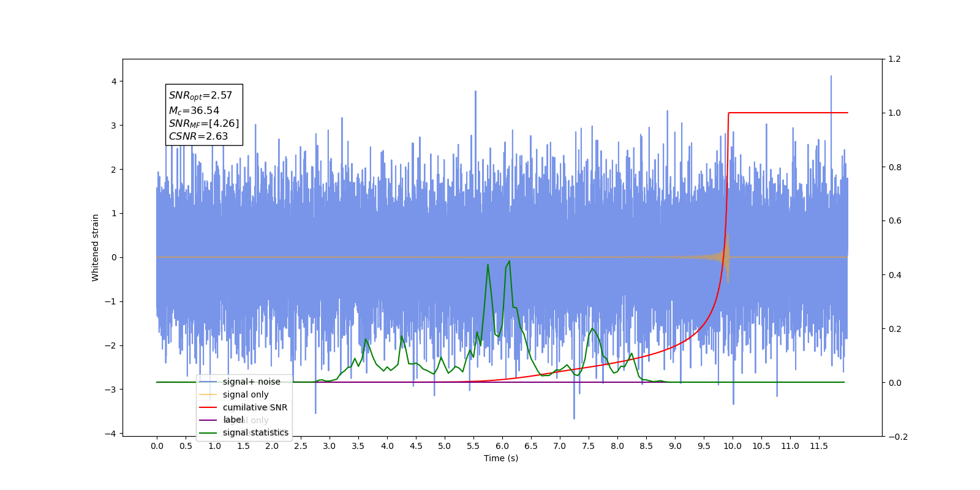Click the 'Whitened strain' y-axis label
The width and height of the screenshot is (980, 490).
[95, 247]
